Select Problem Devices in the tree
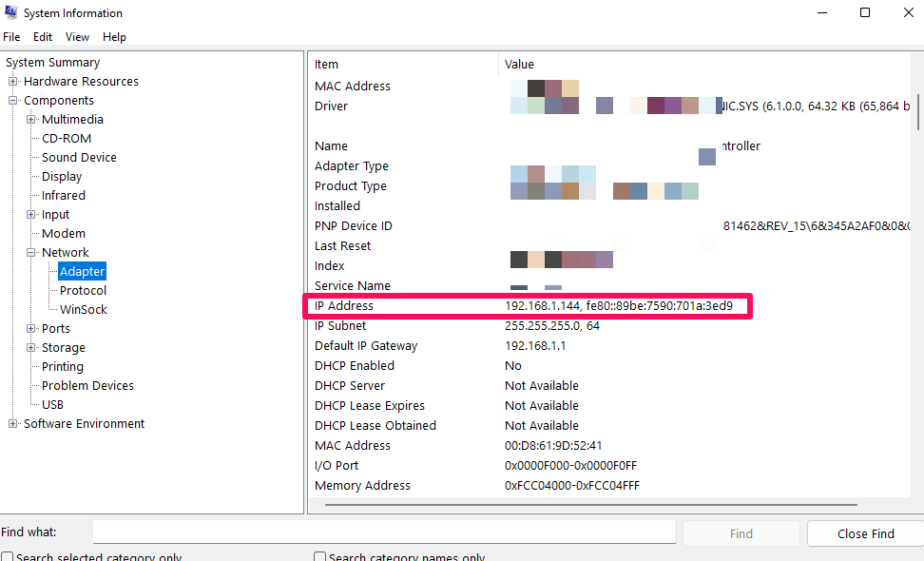Image resolution: width=924 pixels, height=561 pixels. tap(87, 385)
